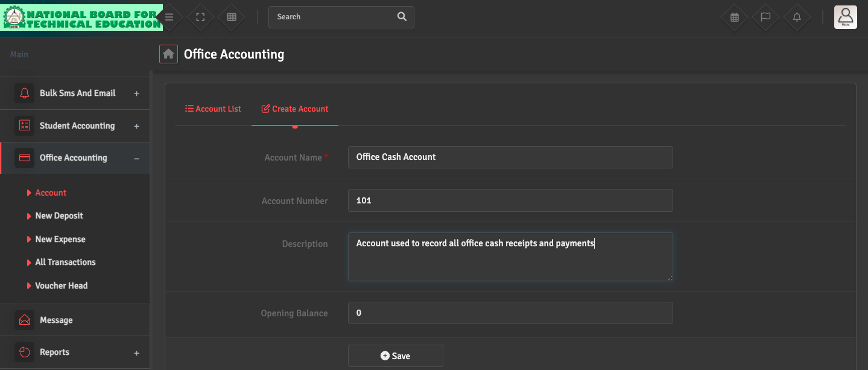This screenshot has width=868, height=370.
Task: Open New Deposit in sidebar
Action: pyautogui.click(x=59, y=216)
